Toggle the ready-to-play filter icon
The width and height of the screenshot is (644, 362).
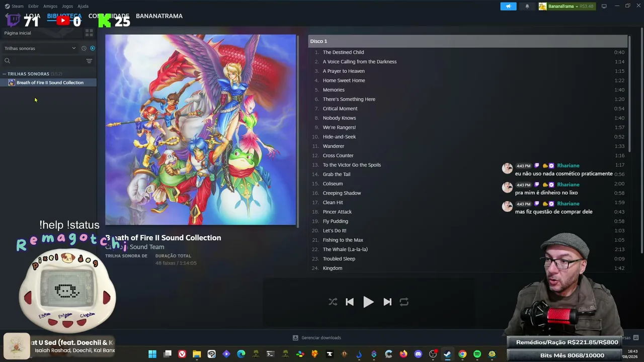point(93,48)
